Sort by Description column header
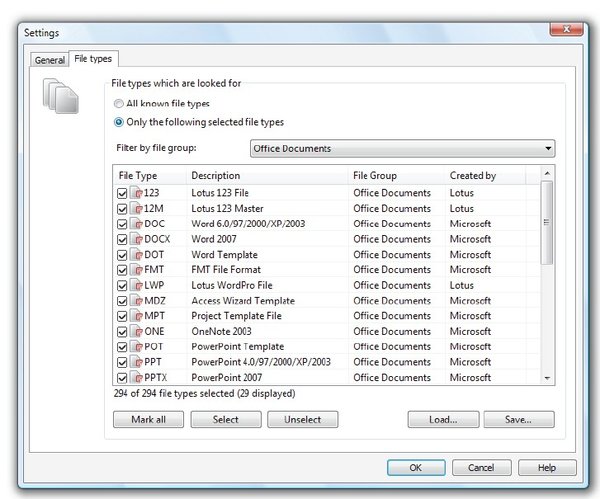The image size is (600, 499). (x=267, y=176)
